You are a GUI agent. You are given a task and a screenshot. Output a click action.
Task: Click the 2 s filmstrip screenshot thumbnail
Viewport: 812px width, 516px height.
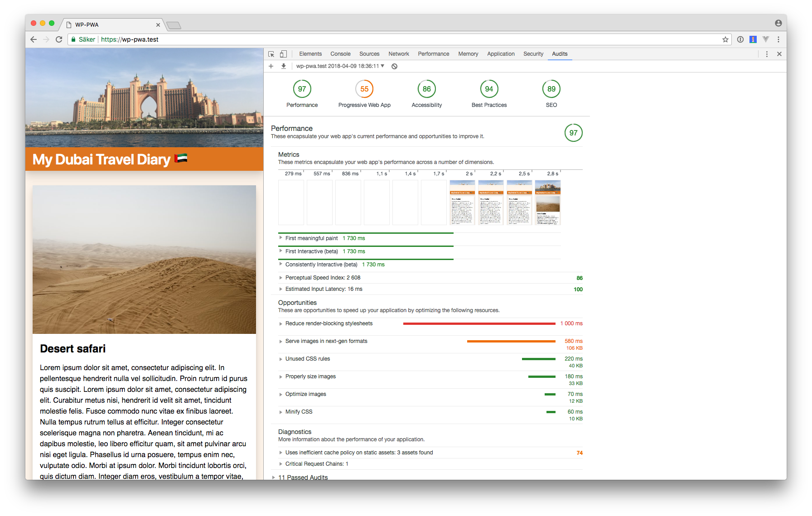[x=462, y=203]
